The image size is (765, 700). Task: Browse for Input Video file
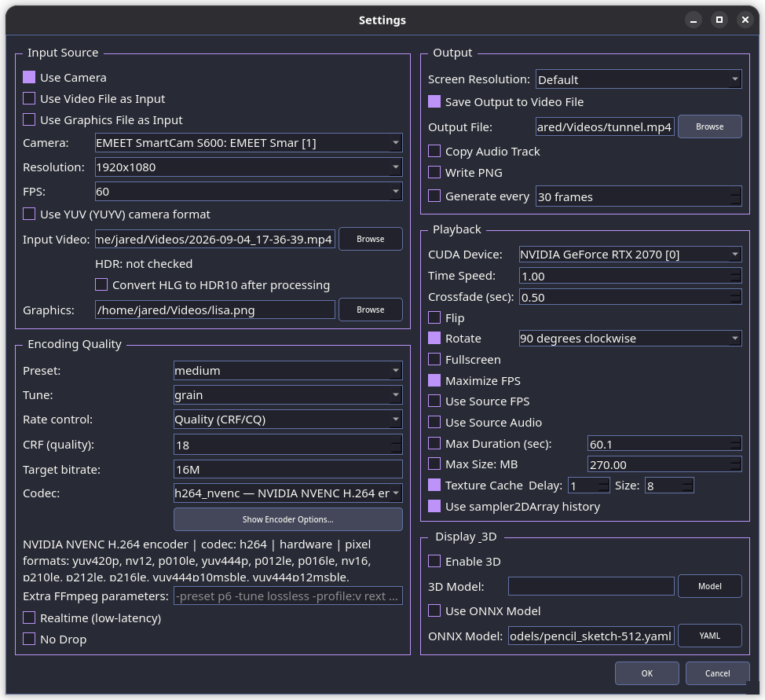coord(370,239)
